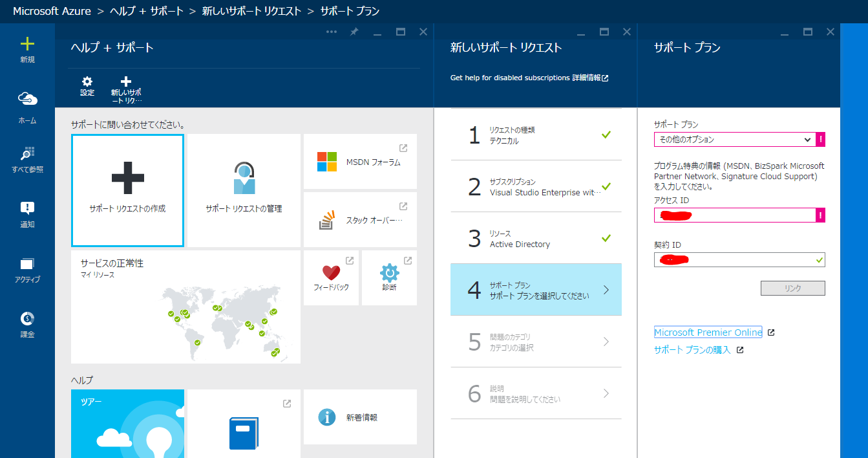Click the validation error mark on アクセス ID
This screenshot has width=868, height=458.
point(821,215)
